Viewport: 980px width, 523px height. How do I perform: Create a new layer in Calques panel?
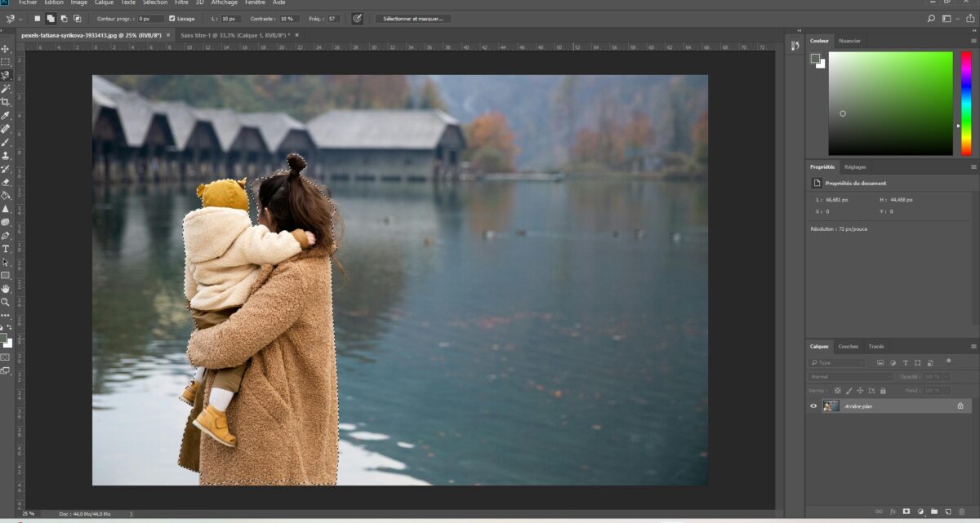click(947, 512)
